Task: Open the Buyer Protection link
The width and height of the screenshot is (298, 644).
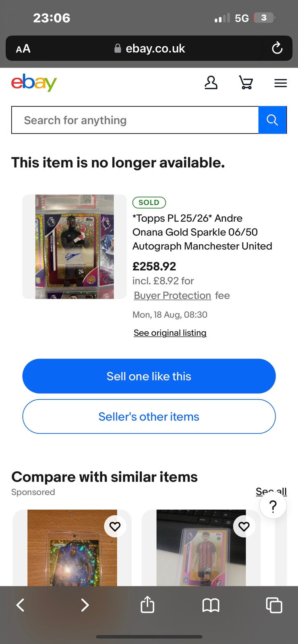Action: pyautogui.click(x=172, y=295)
